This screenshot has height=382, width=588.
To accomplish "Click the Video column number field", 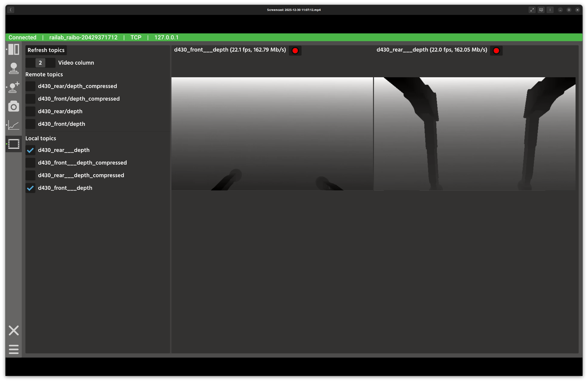I will 40,63.
